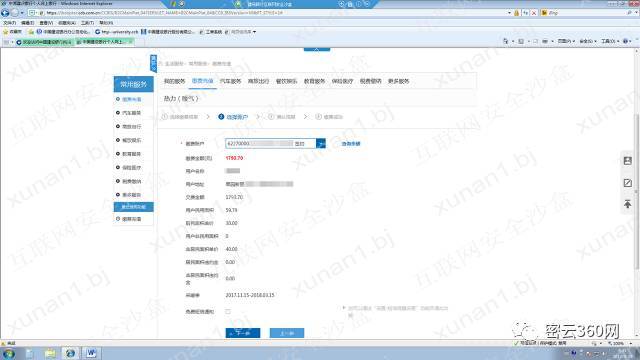Expand the address bar history dropdown
This screenshot has width=640, height=360.
click(509, 13)
